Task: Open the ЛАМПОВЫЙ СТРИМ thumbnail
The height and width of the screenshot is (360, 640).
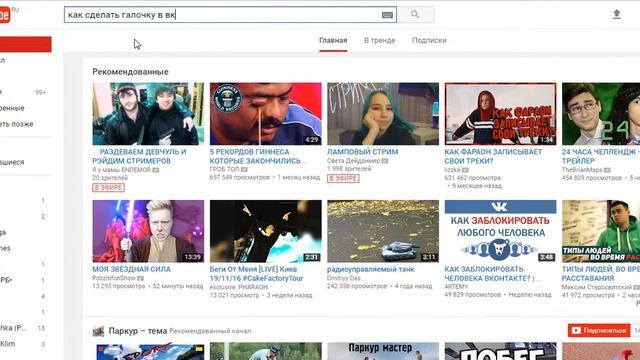Action: (383, 114)
